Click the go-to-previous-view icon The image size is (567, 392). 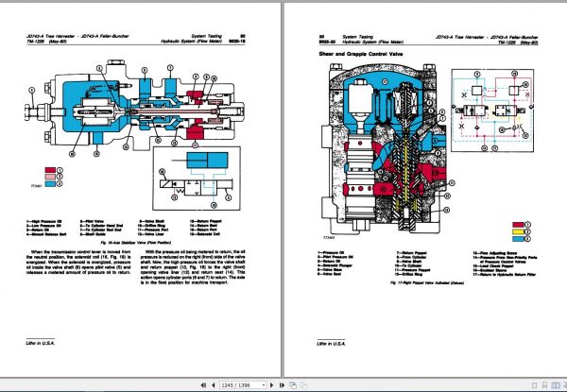pyautogui.click(x=293, y=385)
